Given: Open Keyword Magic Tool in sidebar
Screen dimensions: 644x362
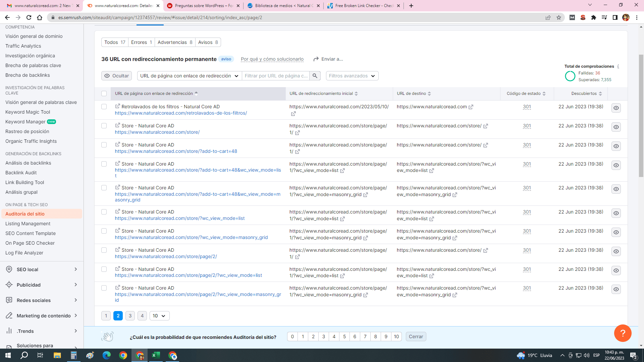Looking at the screenshot, I should point(28,112).
